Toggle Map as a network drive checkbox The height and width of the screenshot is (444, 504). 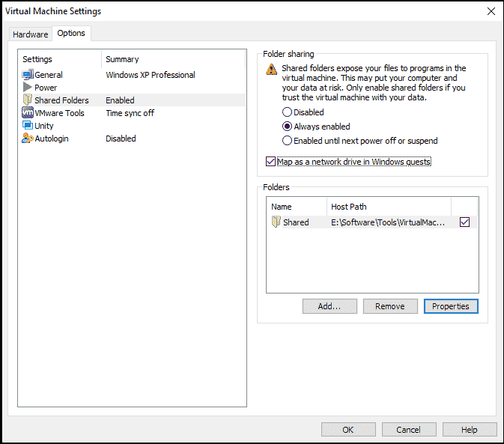271,162
